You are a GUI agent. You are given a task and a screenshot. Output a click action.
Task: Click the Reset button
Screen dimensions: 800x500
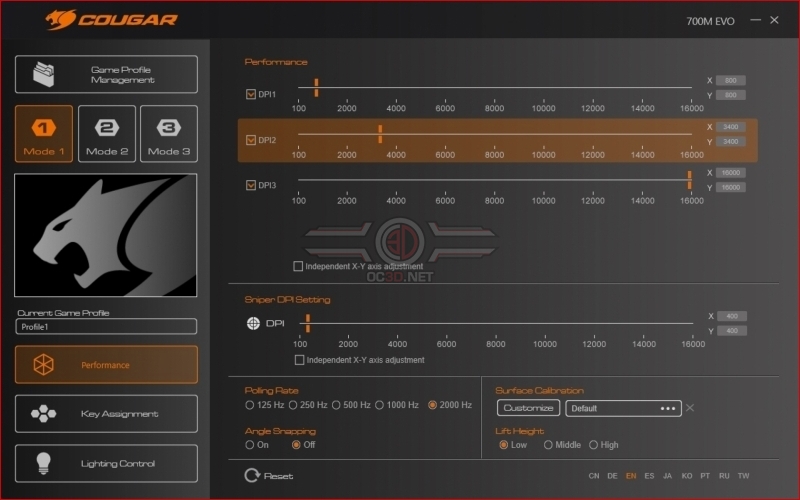point(269,476)
